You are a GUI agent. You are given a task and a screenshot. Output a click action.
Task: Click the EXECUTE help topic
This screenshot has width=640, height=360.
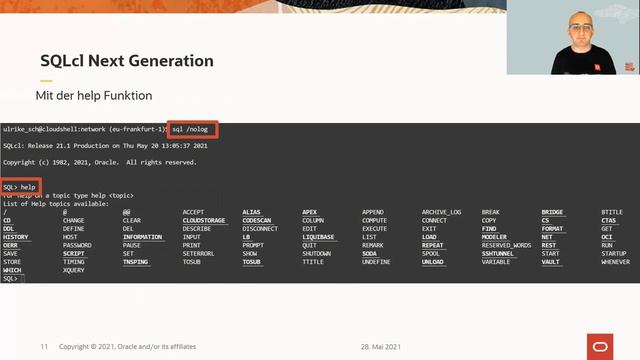tap(374, 229)
